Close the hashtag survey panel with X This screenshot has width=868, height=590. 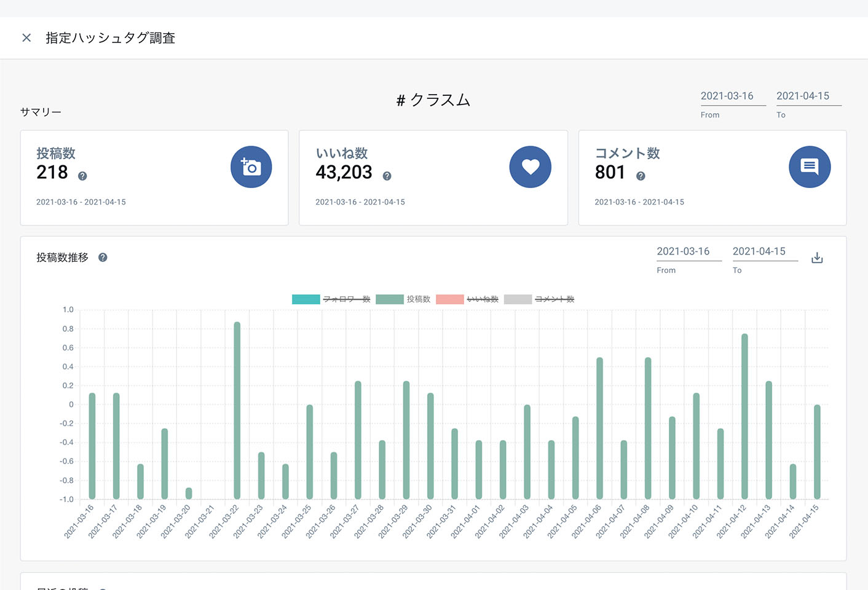[x=26, y=38]
